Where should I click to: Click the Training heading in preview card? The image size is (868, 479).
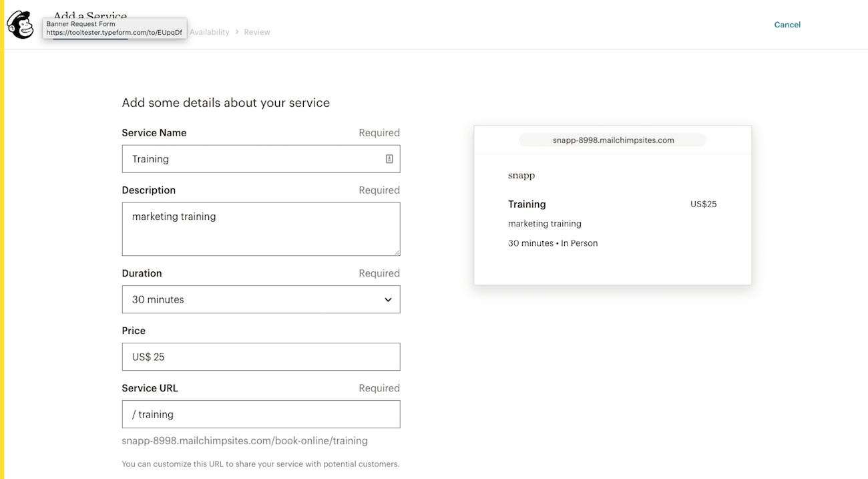527,204
